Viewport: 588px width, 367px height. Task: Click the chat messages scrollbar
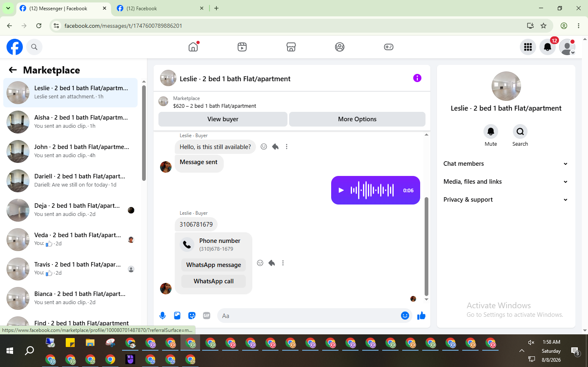(426, 247)
